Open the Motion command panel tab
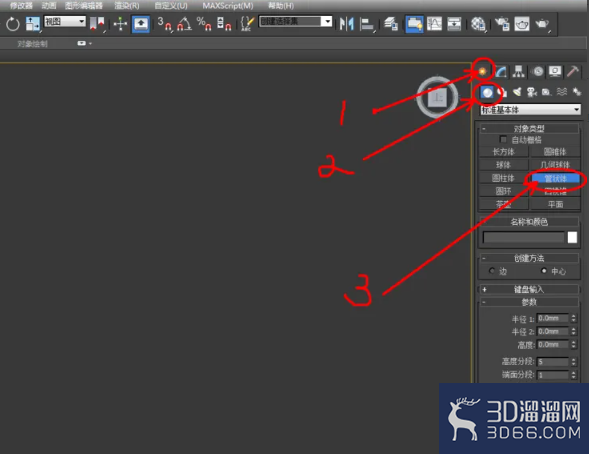This screenshot has height=454, width=589. (538, 71)
